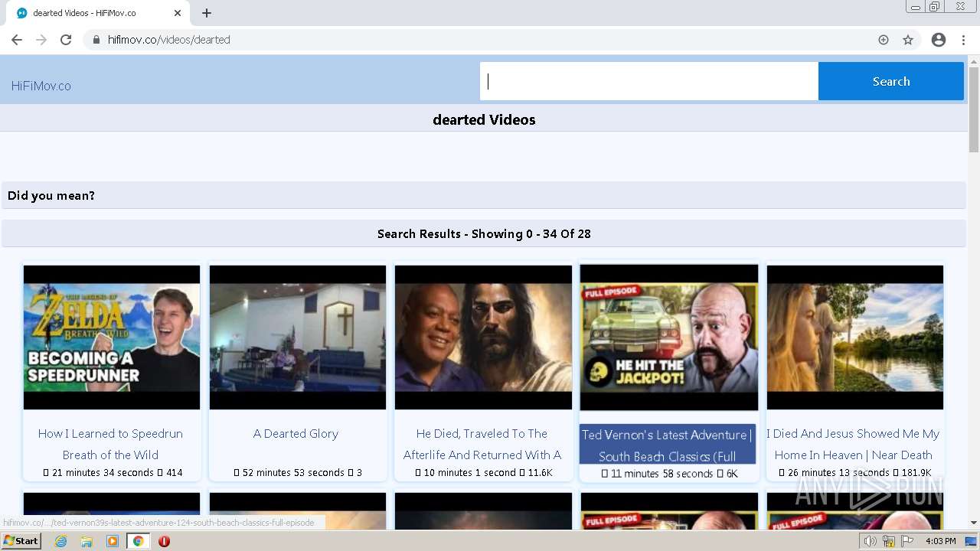
Task: Click the 26 minutes 13 seconds duration text
Action: [839, 473]
